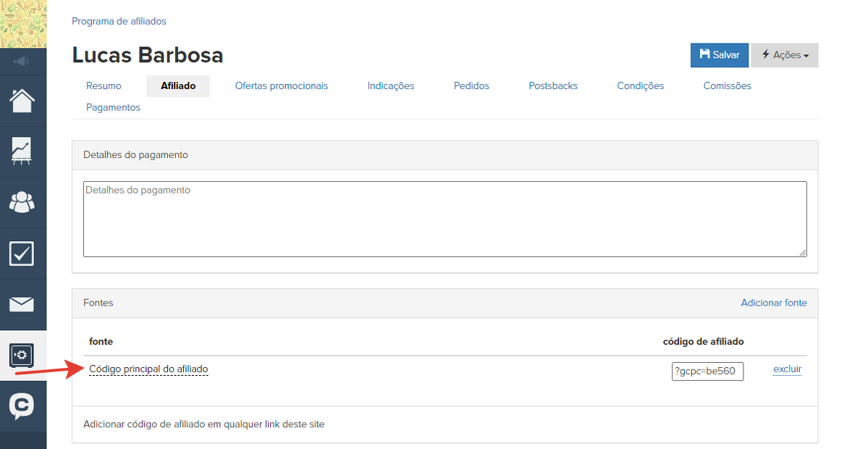Open the envelope messages icon in sidebar
868x449 pixels.
[x=22, y=304]
